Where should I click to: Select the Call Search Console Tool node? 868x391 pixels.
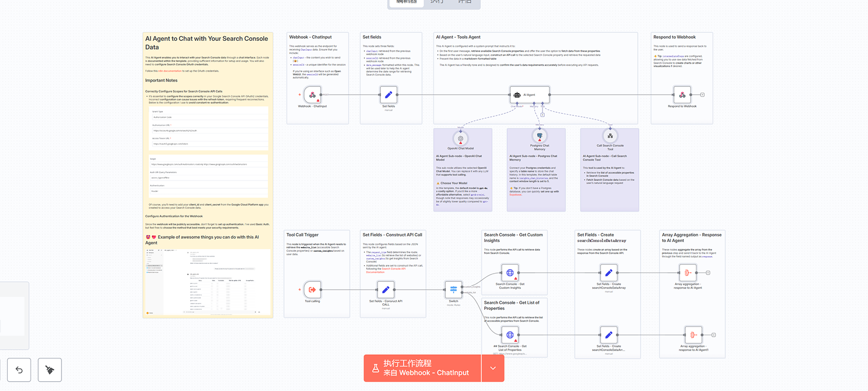point(610,136)
